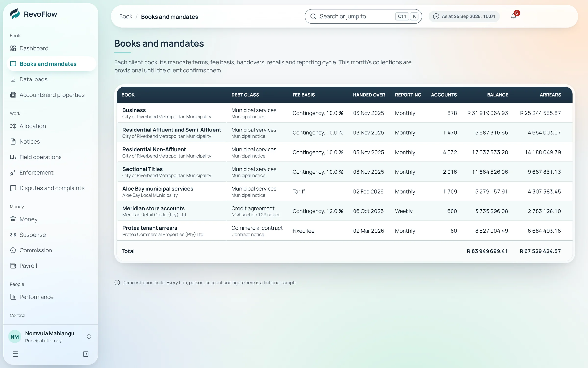Click the Data loads download icon
Screen dimensions: 588x368
[13, 79]
